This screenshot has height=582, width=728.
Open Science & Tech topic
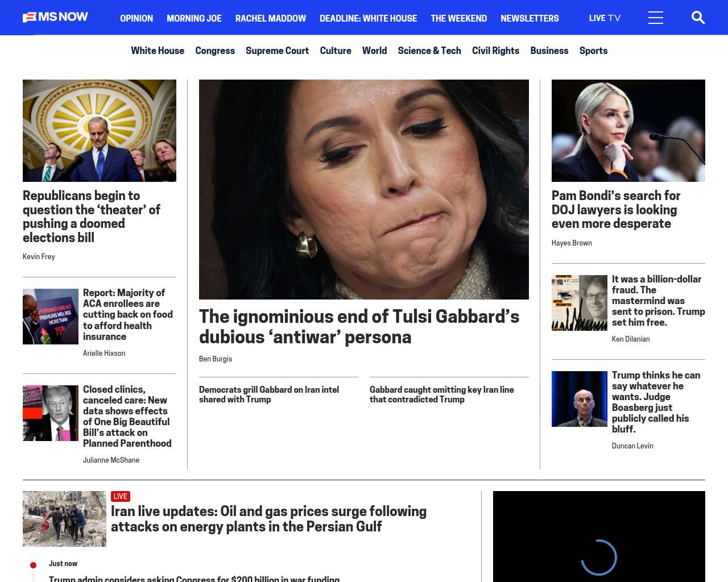[429, 51]
